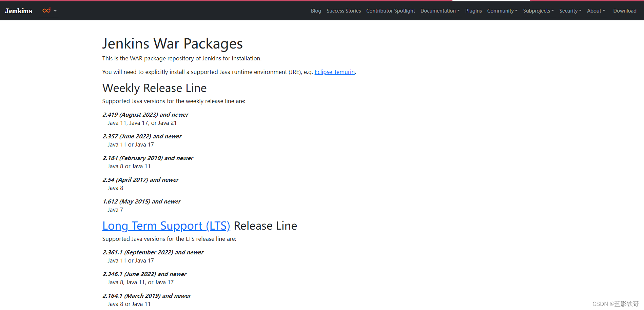Expand the Community dropdown menu
This screenshot has height=310, width=644.
pos(502,11)
